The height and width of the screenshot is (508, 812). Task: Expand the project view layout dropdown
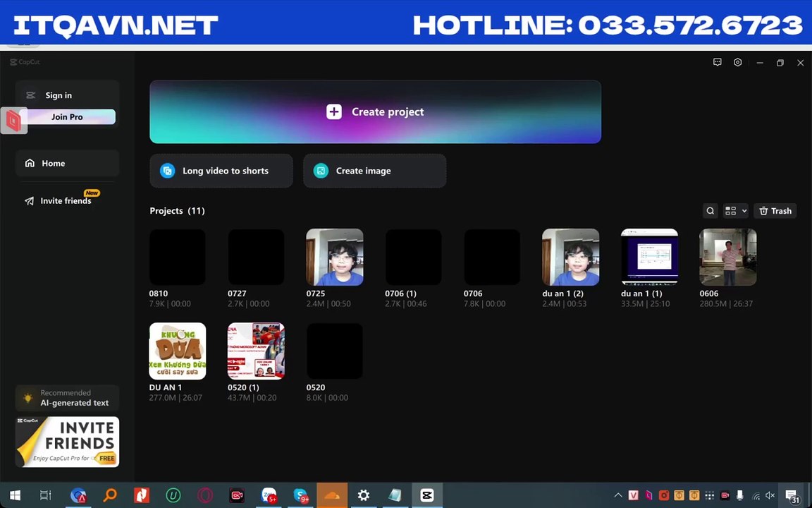tap(735, 211)
